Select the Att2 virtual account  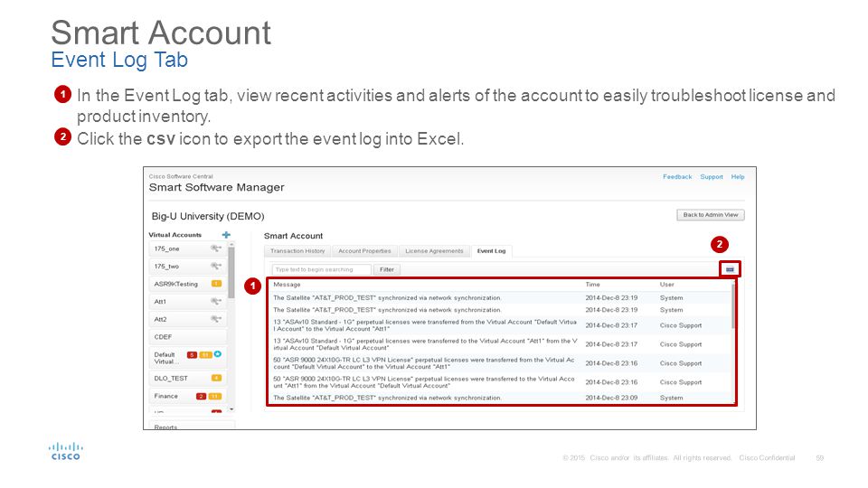[188, 319]
